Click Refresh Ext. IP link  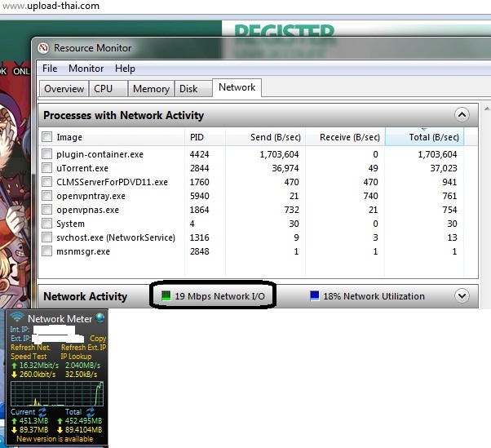point(84,348)
